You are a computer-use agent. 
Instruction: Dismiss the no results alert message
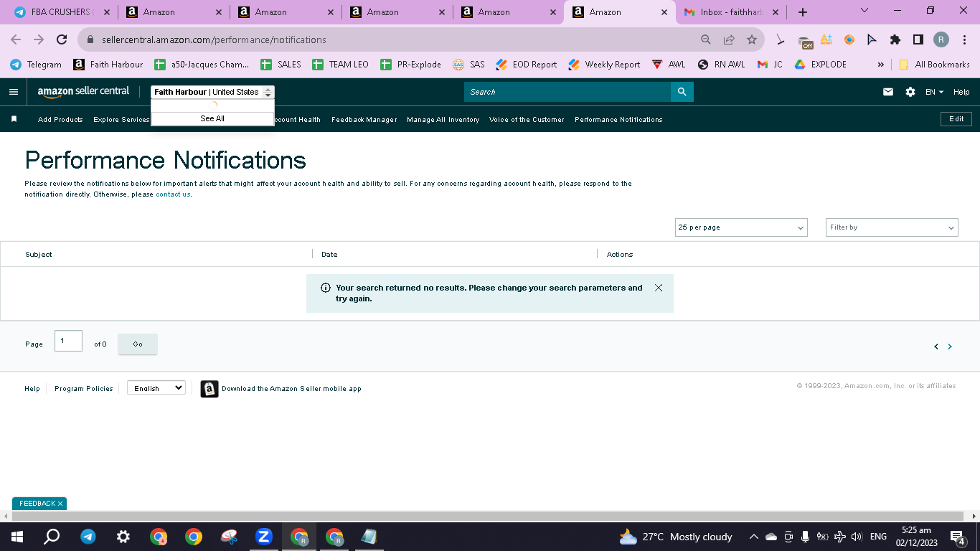click(659, 288)
